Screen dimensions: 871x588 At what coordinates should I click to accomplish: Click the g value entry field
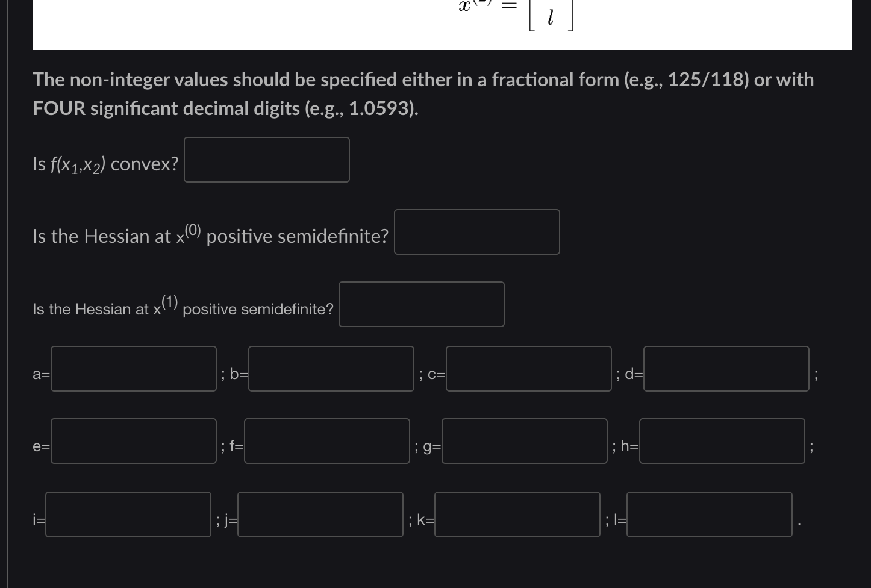tap(524, 442)
